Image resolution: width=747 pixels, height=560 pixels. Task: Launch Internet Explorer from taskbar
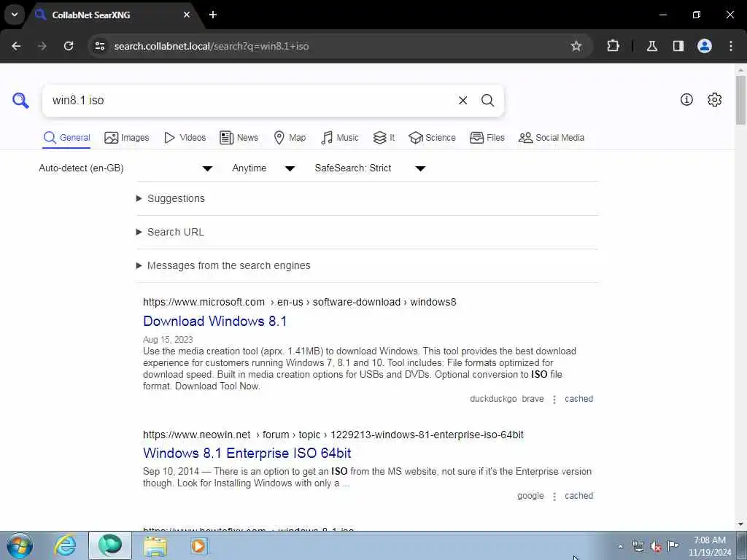click(x=65, y=545)
